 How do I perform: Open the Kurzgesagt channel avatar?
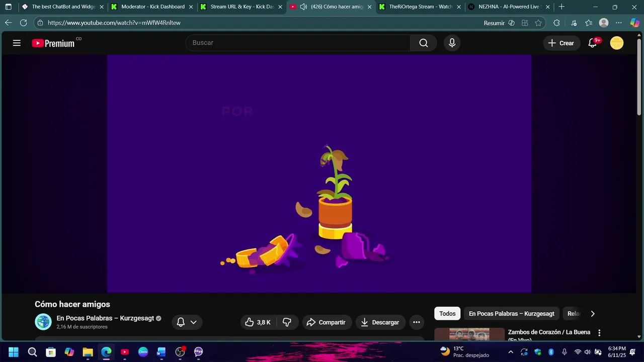coord(43,322)
